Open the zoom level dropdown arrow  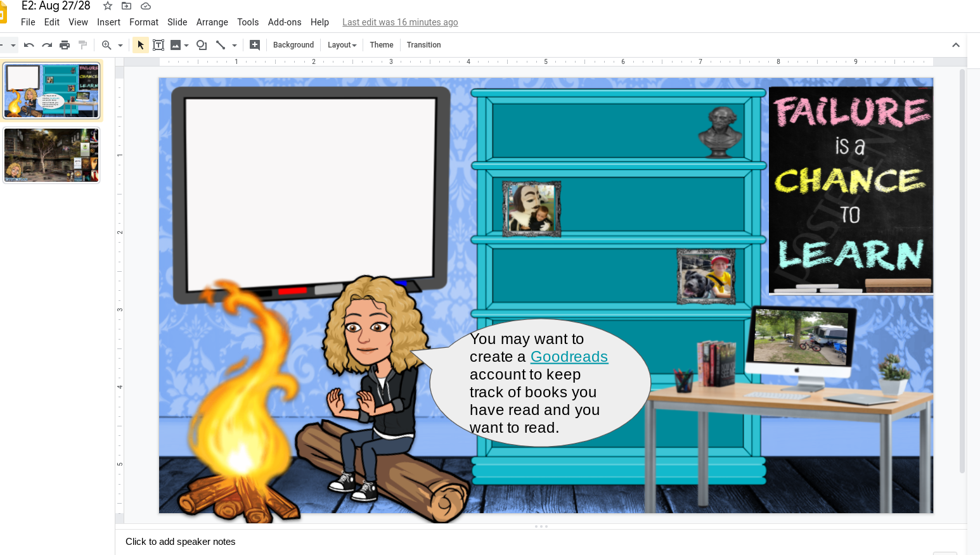point(120,46)
